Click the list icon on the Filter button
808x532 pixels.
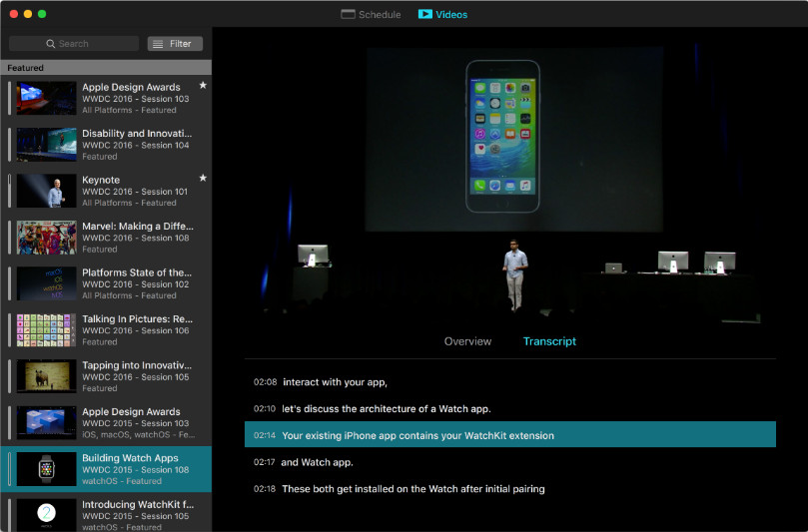(158, 44)
